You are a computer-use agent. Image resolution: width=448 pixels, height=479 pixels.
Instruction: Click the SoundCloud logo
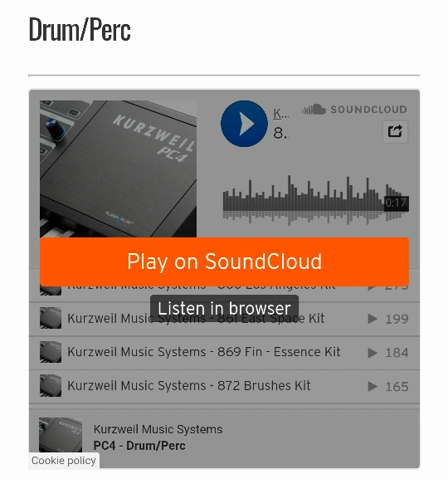(354, 110)
